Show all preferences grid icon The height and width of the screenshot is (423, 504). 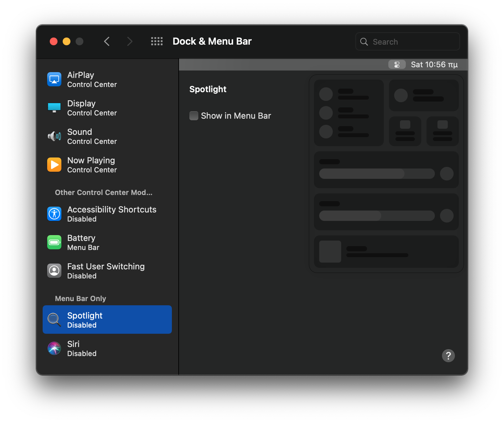click(157, 41)
